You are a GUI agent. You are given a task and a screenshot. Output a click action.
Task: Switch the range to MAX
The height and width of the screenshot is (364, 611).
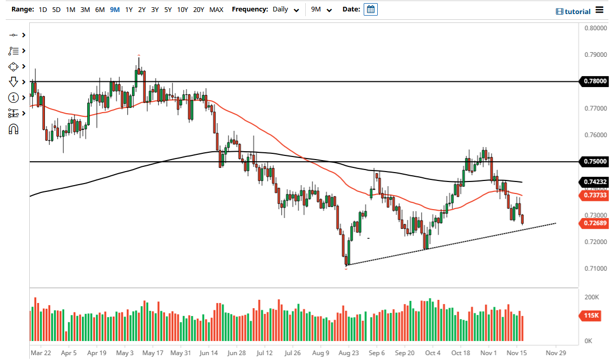click(216, 9)
